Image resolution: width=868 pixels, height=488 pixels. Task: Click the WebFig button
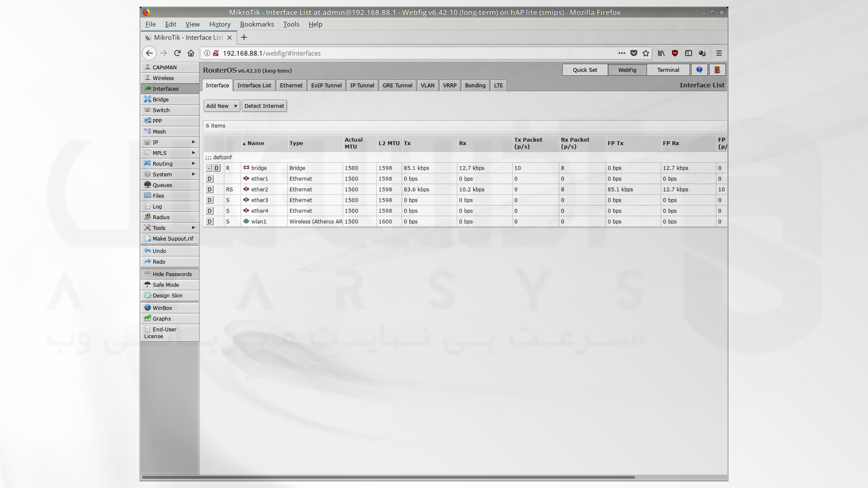627,70
